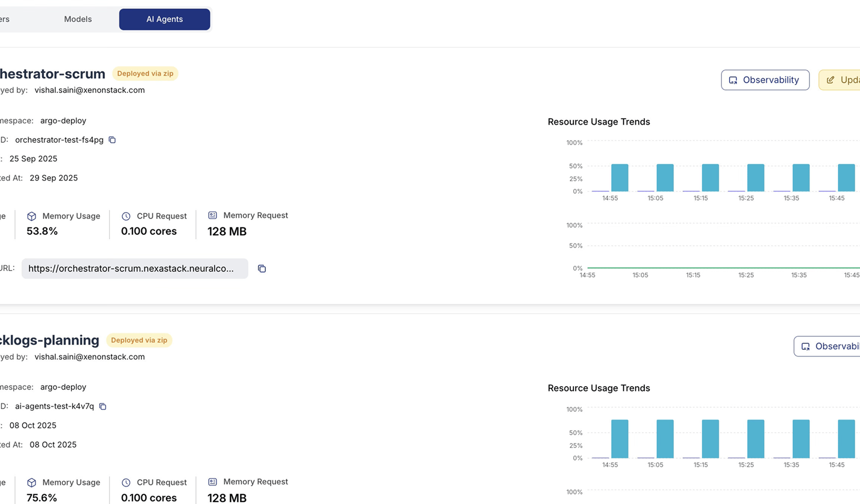The height and width of the screenshot is (504, 860).
Task: Click Memory Usage cube icon for orchestrator-scrum
Action: [x=32, y=216]
